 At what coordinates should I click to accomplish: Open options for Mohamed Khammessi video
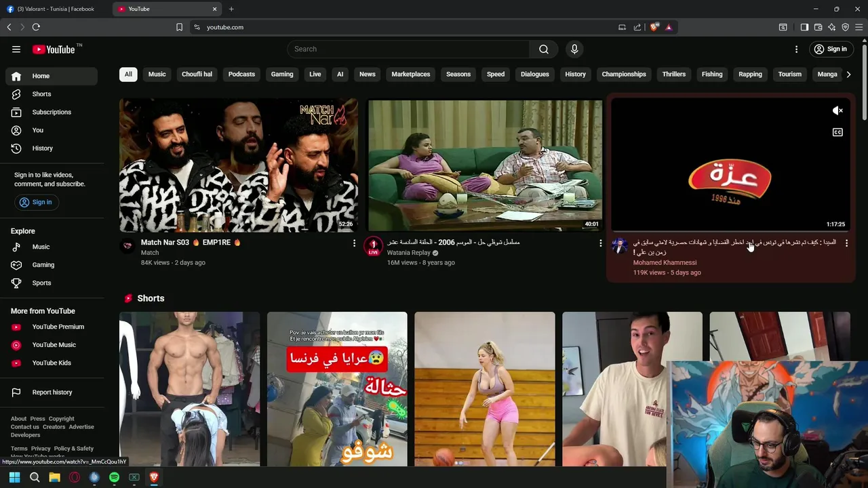(846, 243)
